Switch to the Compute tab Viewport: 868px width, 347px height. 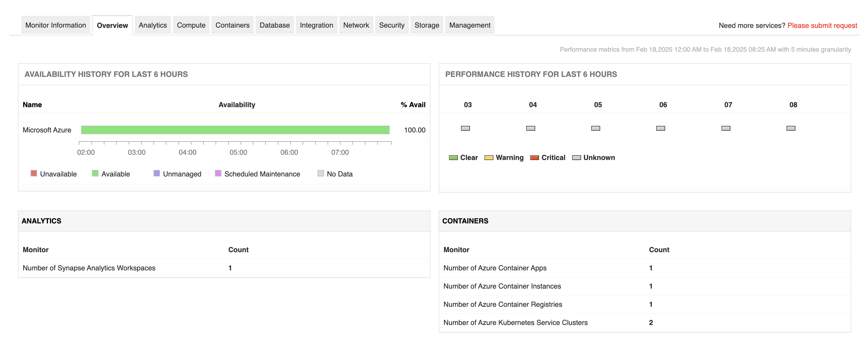(191, 25)
